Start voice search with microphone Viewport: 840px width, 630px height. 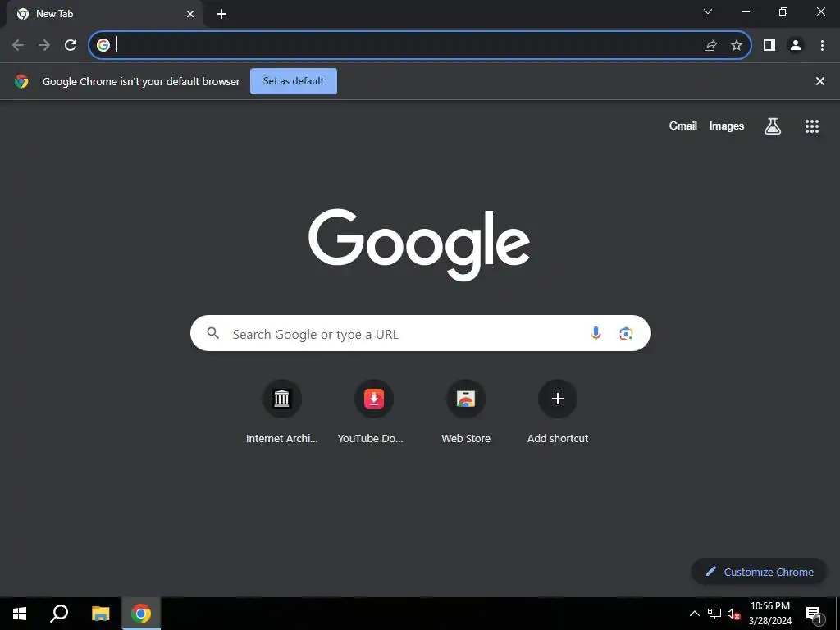pyautogui.click(x=596, y=334)
